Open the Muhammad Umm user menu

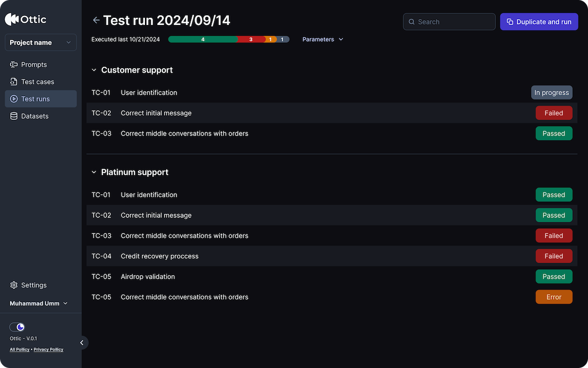(39, 304)
